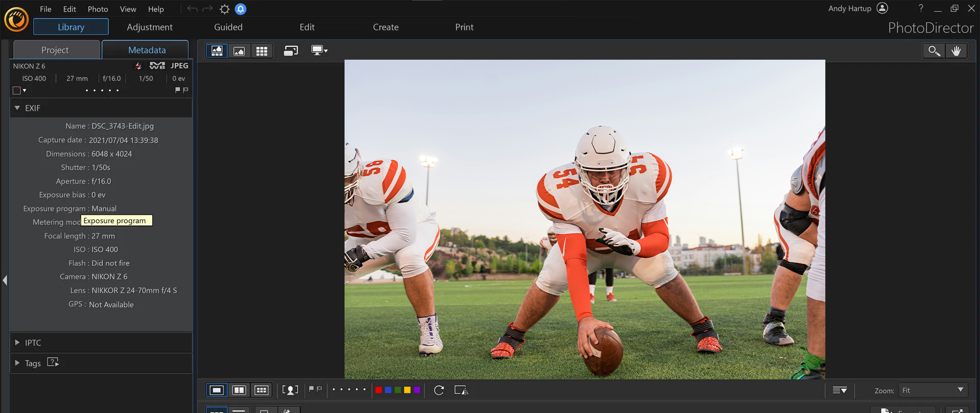Viewport: 980px width, 413px height.
Task: Rotate the photo with the circular arrow
Action: click(x=438, y=390)
